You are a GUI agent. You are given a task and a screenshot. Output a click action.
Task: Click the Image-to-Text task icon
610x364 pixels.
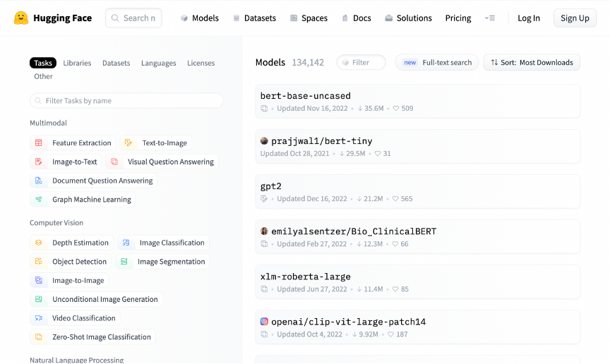coord(39,162)
